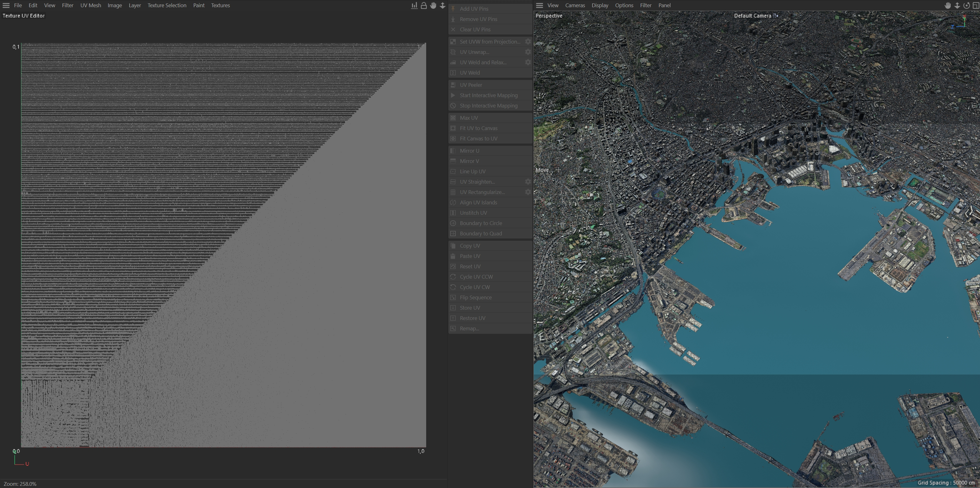Click Align UV Islands command

point(490,202)
